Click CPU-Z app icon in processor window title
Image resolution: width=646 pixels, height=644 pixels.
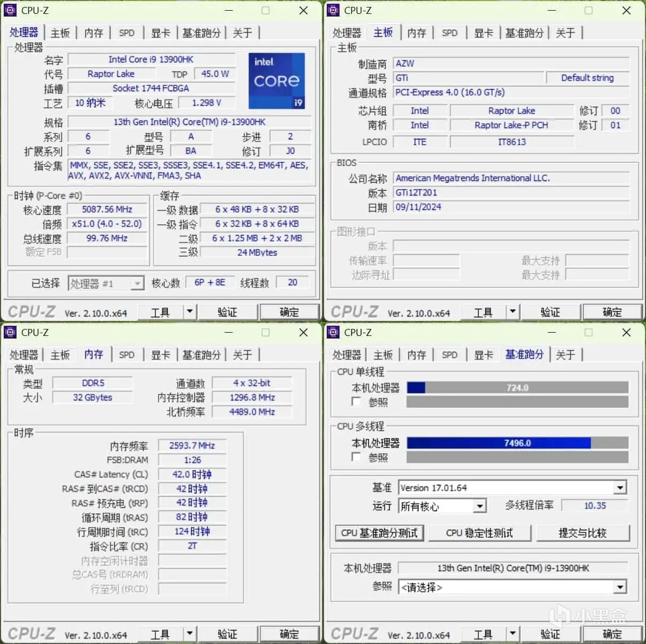pos(10,10)
